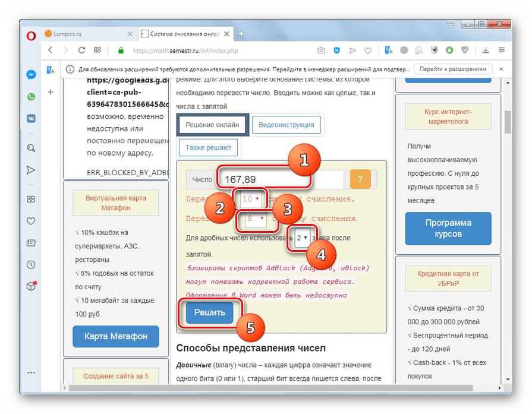Click the vertical scrollbar thumb
532x414 pixels.
508,122
